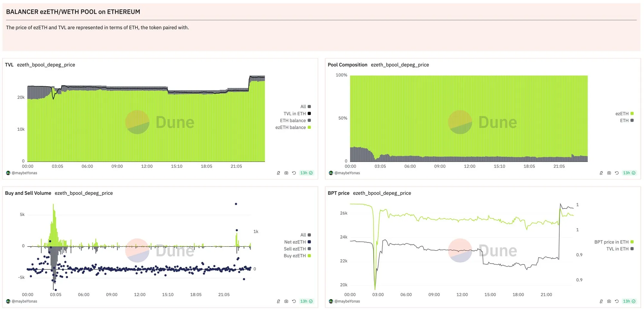644x310 pixels.
Task: Click the camera icon under BPT price chart
Action: tap(609, 301)
